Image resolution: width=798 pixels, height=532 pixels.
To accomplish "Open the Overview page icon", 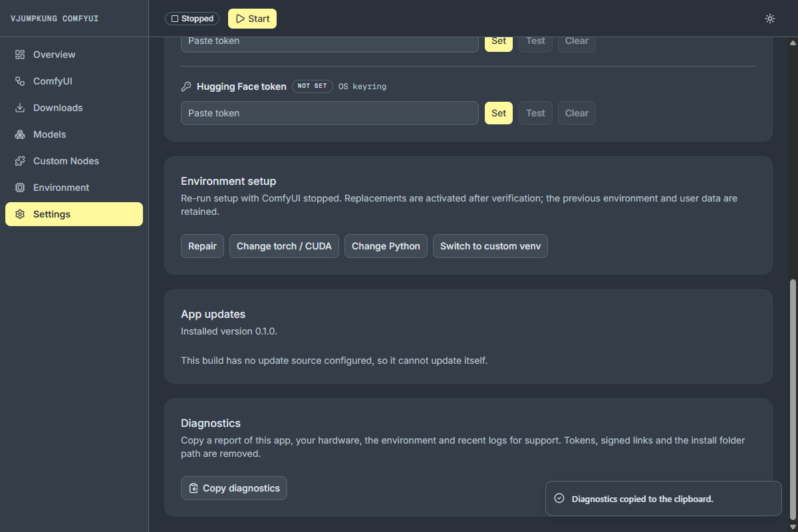I will click(20, 55).
